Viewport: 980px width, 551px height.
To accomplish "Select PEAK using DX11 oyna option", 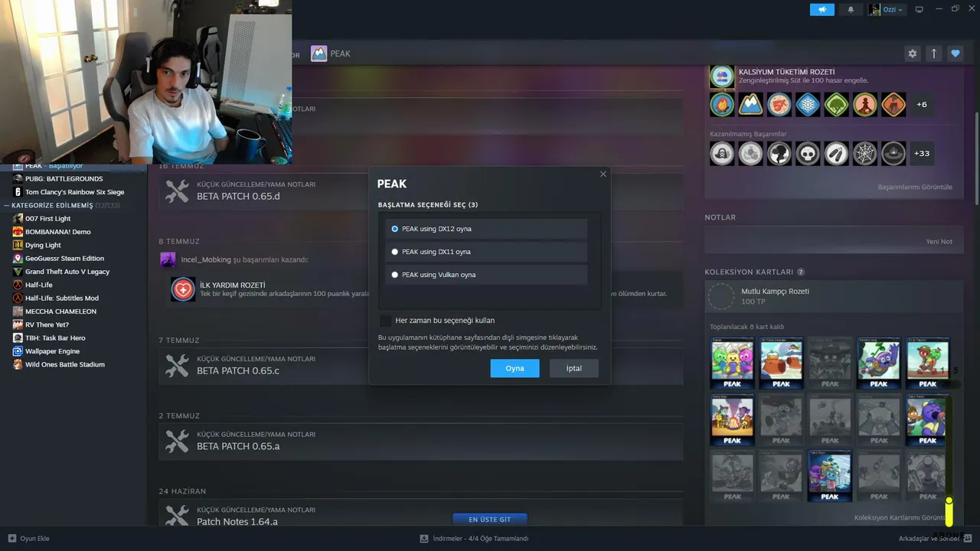I will [x=486, y=252].
